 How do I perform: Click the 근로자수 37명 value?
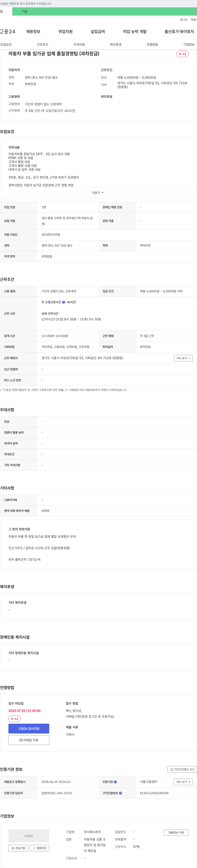click(x=136, y=847)
